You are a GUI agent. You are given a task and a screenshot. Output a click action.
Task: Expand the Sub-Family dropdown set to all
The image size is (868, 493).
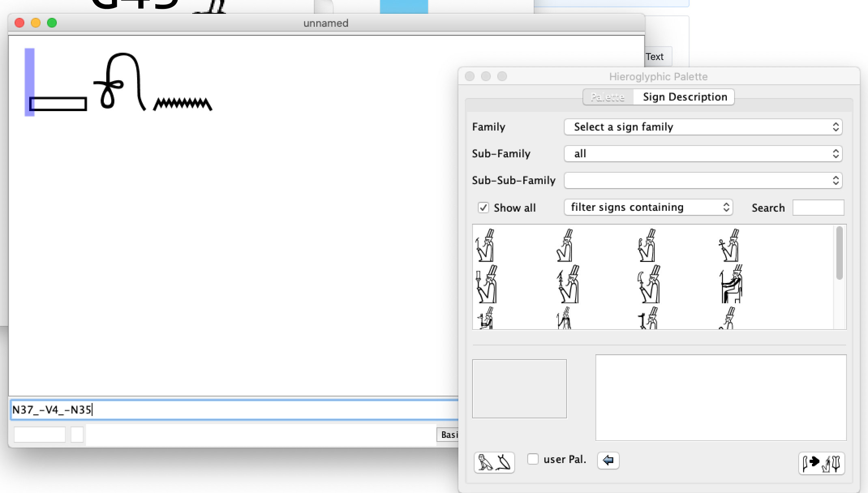point(703,154)
